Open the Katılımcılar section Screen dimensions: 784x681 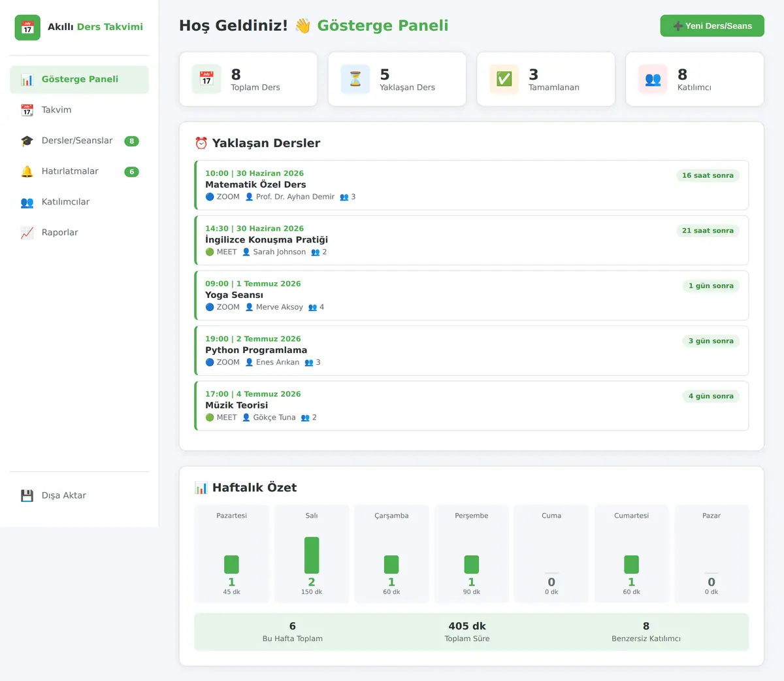pos(79,203)
